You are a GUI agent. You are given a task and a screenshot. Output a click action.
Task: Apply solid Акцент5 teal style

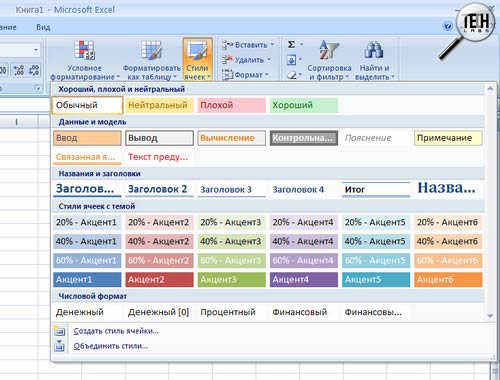pos(376,279)
